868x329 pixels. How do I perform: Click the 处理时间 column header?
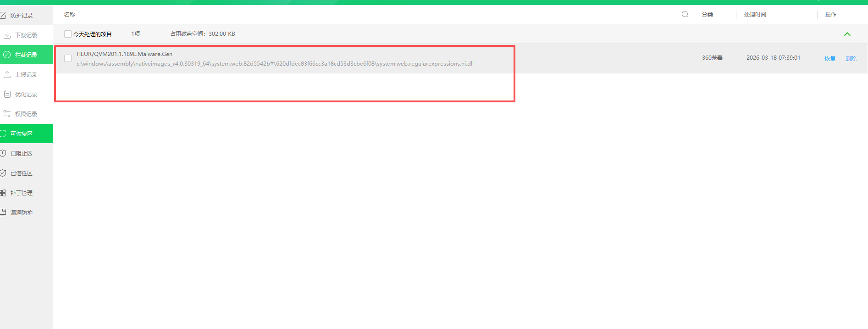(x=755, y=15)
